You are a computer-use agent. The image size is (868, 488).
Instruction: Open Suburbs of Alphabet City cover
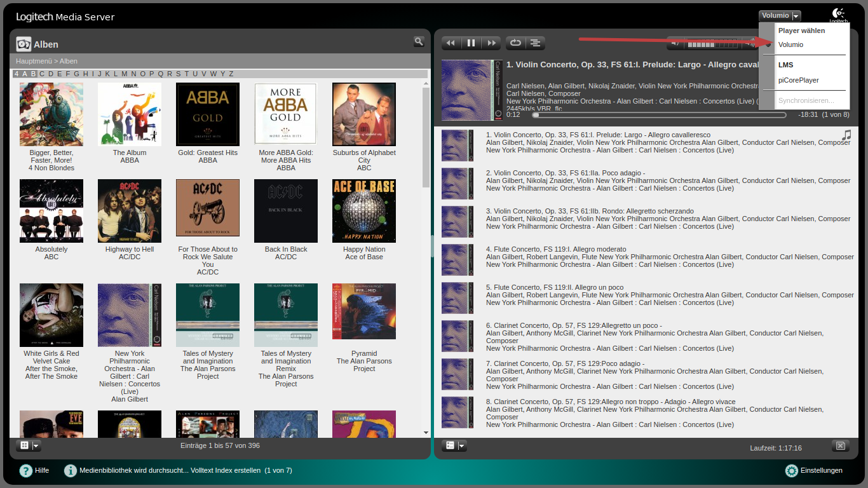[x=364, y=114]
